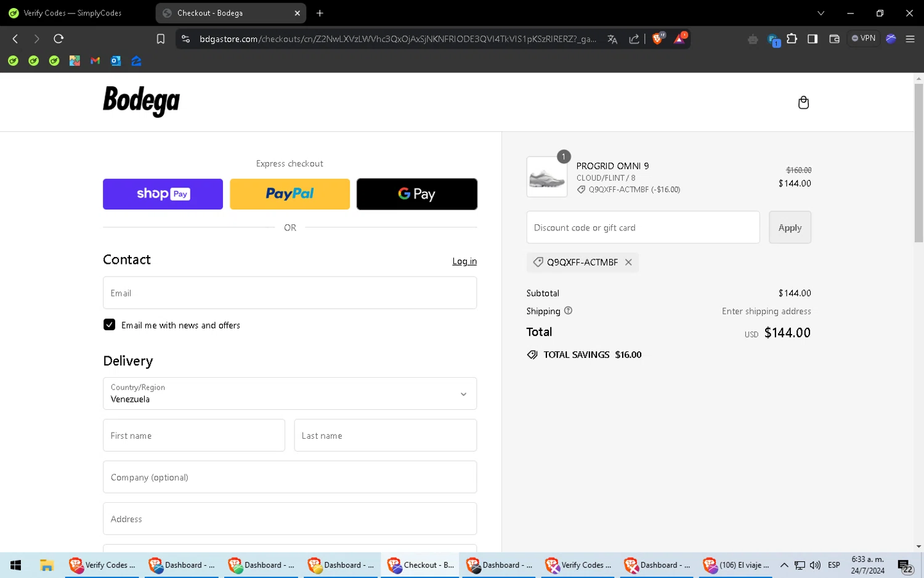Remove the Q9QXFF-ACTMBF discount code
Image resolution: width=924 pixels, height=578 pixels.
pyautogui.click(x=628, y=262)
